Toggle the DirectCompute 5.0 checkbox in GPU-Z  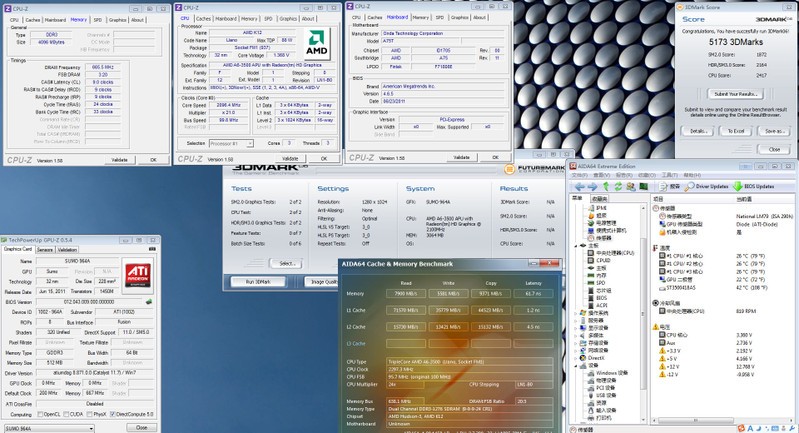[x=113, y=414]
